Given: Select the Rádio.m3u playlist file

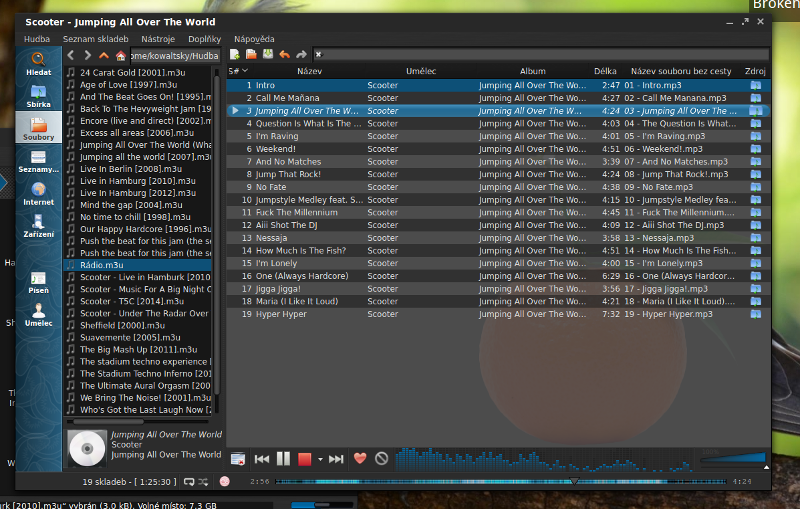Looking at the screenshot, I should 138,265.
